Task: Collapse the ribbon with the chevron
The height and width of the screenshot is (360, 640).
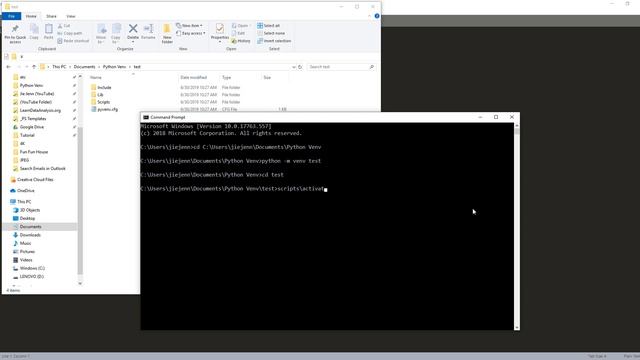Action: tap(369, 16)
